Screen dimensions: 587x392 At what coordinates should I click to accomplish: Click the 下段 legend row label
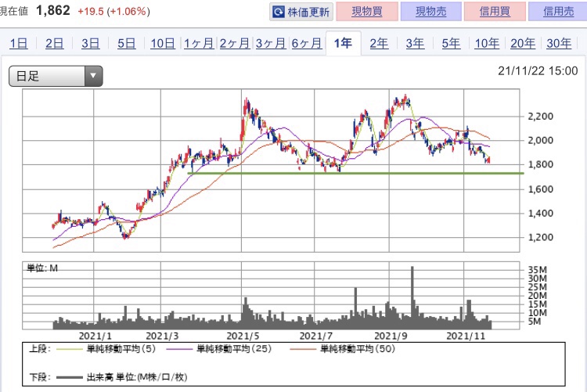click(40, 377)
